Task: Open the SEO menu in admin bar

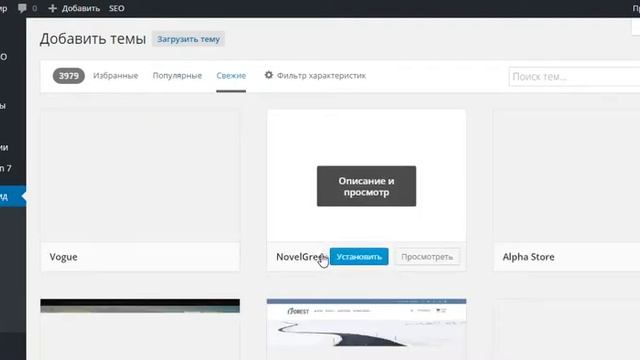Action: pyautogui.click(x=117, y=8)
